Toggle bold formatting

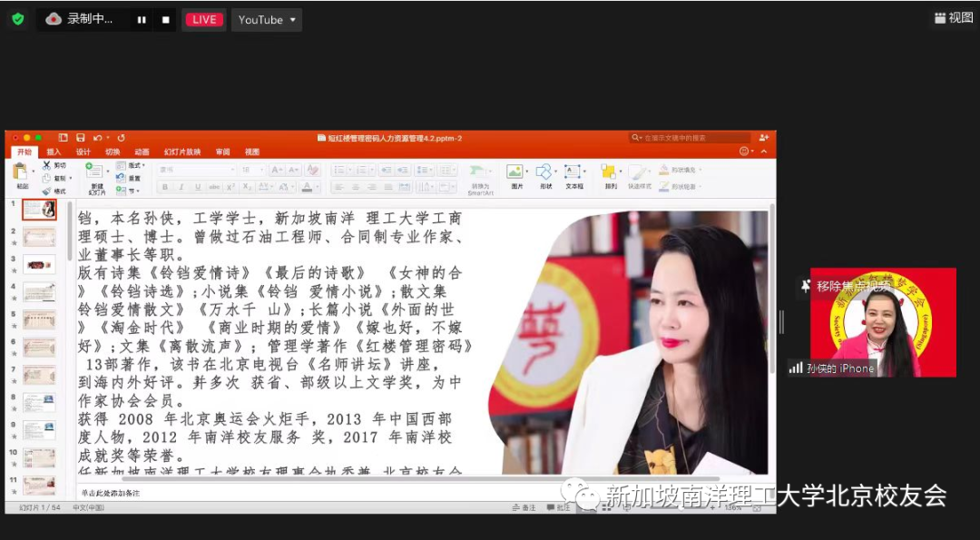[164, 185]
